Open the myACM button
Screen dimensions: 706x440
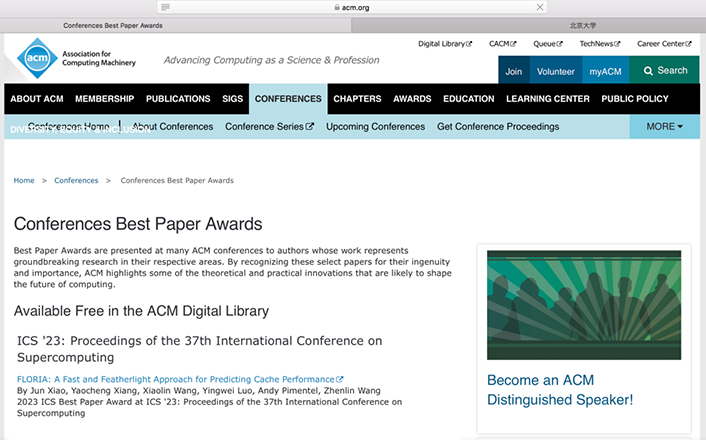point(605,71)
